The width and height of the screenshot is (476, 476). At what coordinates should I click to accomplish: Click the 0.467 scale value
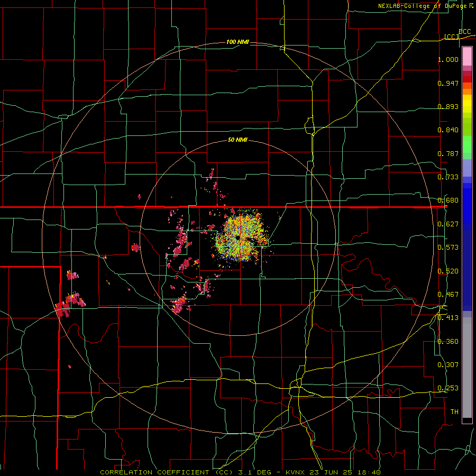tap(448, 295)
